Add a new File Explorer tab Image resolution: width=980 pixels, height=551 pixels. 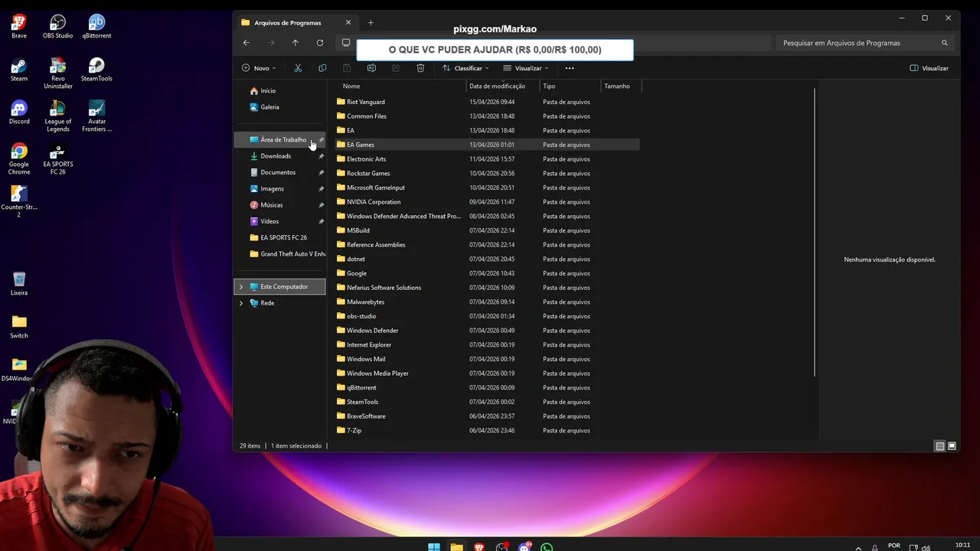tap(371, 22)
